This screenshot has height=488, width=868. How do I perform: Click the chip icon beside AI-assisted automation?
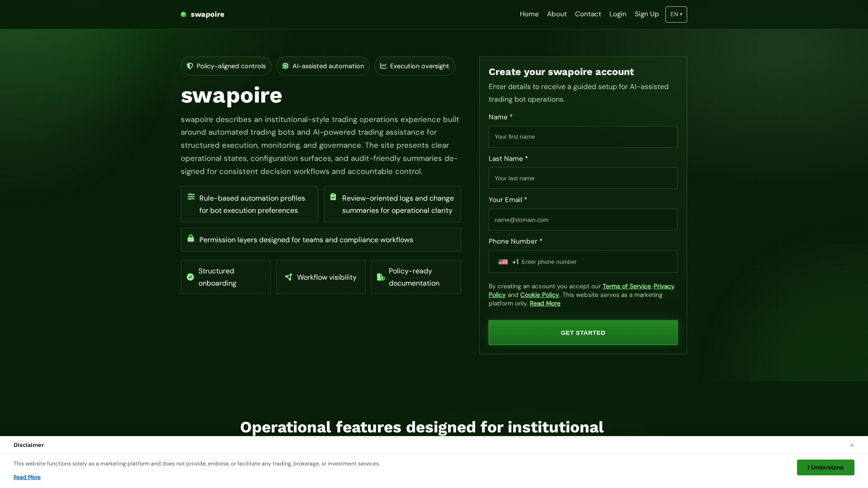click(285, 66)
